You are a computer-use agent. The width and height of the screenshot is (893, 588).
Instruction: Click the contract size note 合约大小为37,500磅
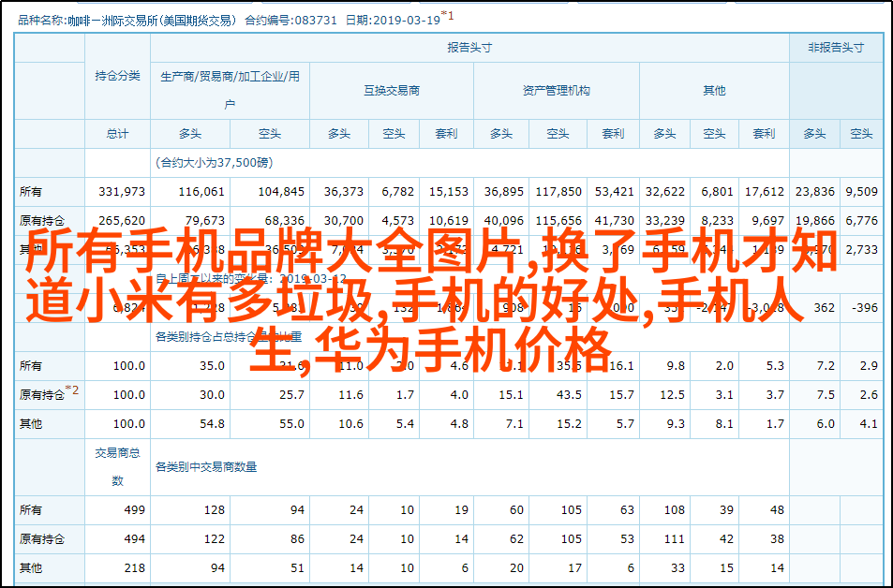[215, 163]
